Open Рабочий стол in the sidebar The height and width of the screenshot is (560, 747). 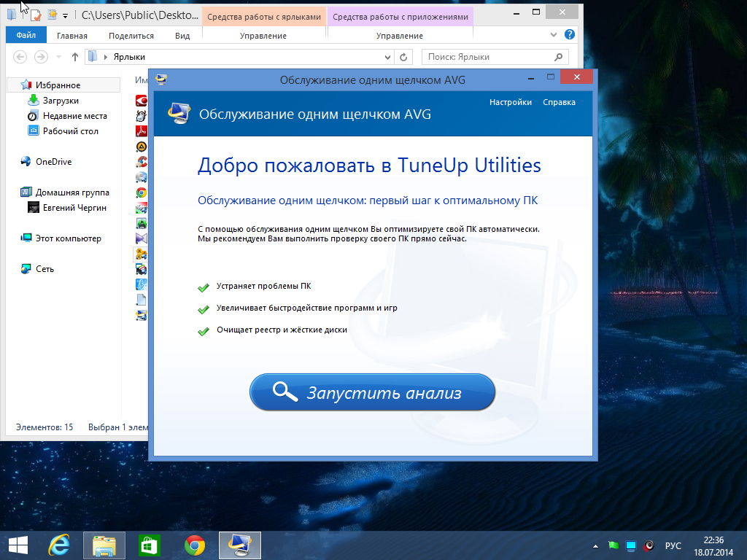71,131
